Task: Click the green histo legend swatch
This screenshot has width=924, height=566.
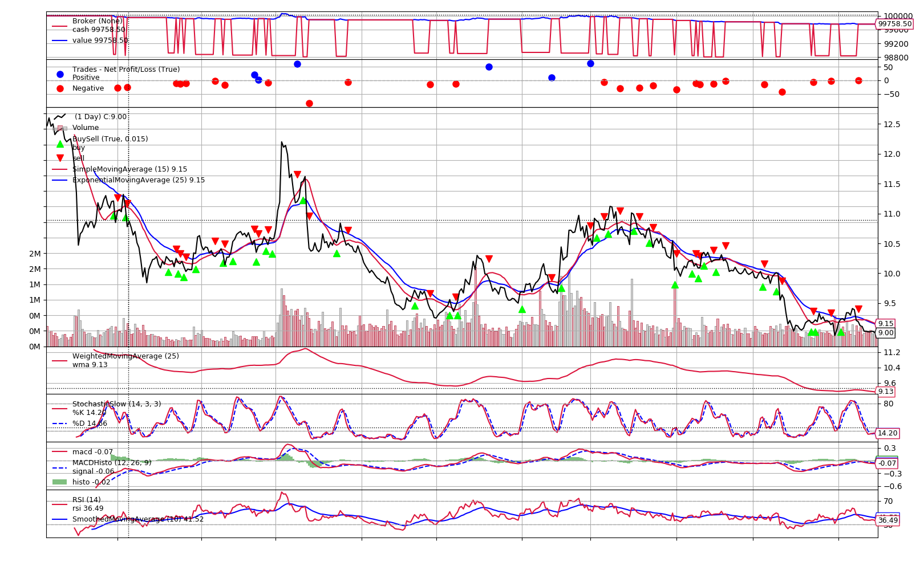Action: [60, 482]
